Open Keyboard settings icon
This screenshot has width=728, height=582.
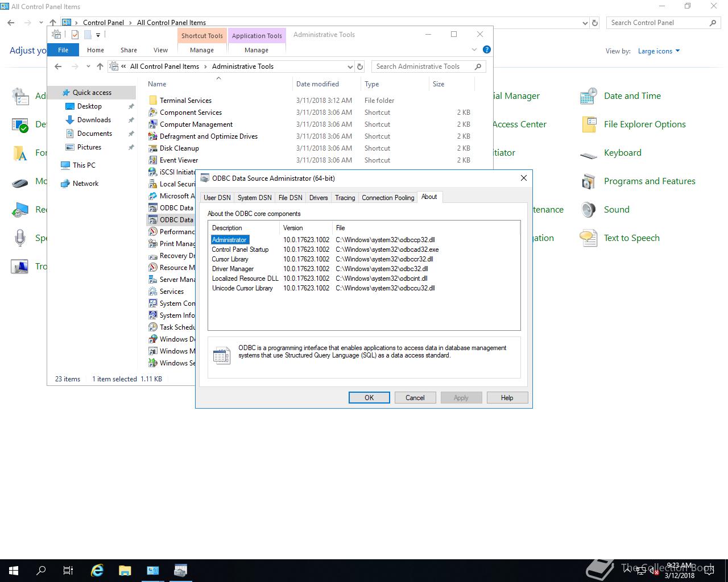click(x=588, y=154)
